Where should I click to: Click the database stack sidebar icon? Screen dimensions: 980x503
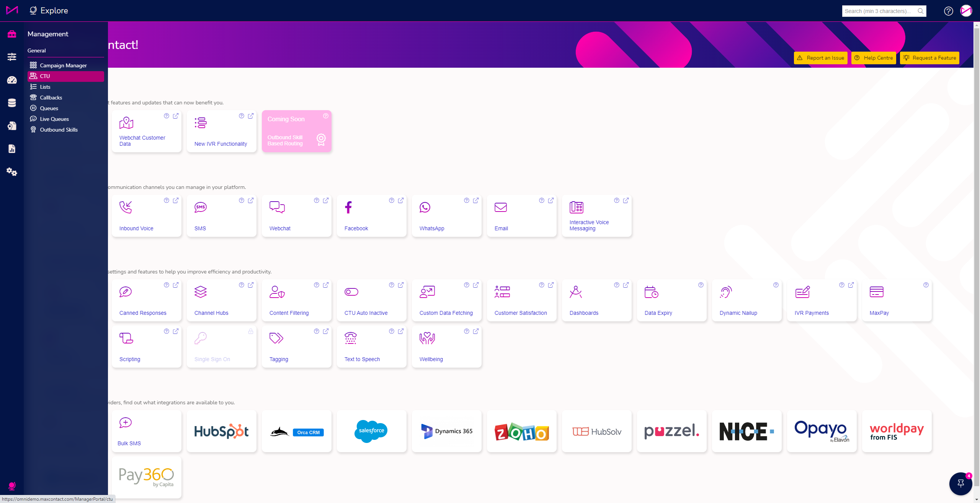click(12, 103)
